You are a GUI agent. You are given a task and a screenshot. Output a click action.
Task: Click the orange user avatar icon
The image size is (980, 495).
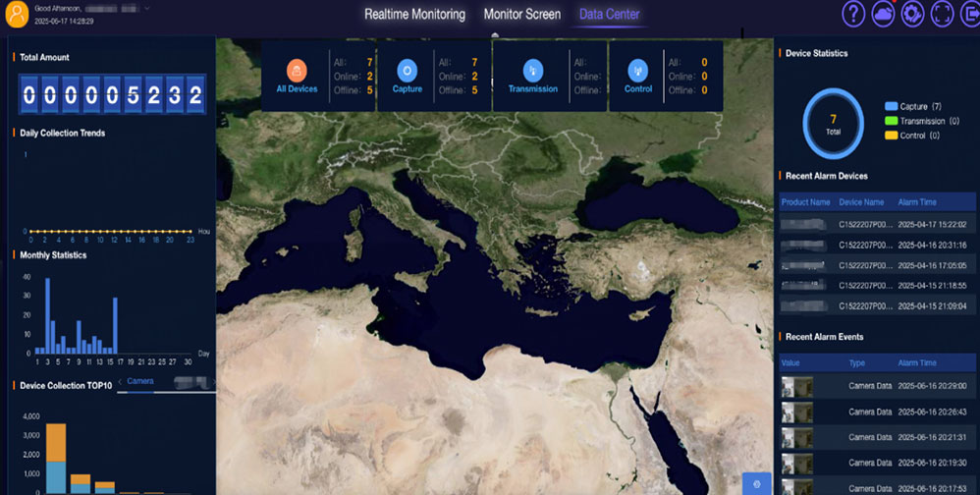(17, 14)
